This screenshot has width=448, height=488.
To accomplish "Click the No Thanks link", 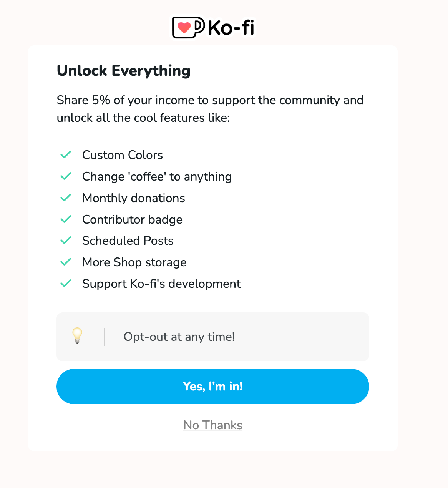I will coord(212,425).
